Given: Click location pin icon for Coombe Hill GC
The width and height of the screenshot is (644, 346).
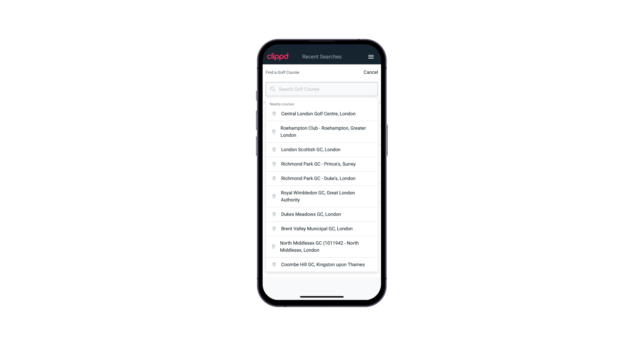Looking at the screenshot, I should tap(273, 265).
